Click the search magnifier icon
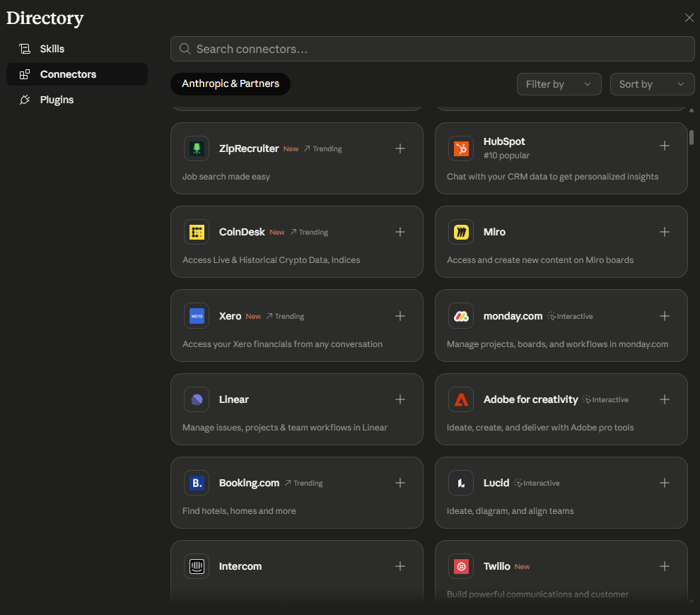Image resolution: width=700 pixels, height=615 pixels. tap(185, 49)
